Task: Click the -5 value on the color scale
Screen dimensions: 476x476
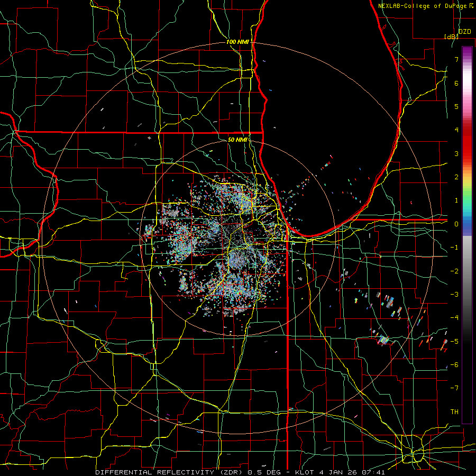Action: click(454, 342)
